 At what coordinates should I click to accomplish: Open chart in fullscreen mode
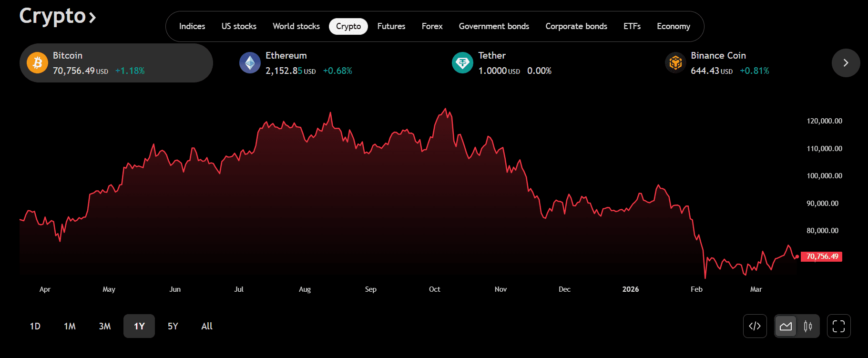[x=838, y=326]
